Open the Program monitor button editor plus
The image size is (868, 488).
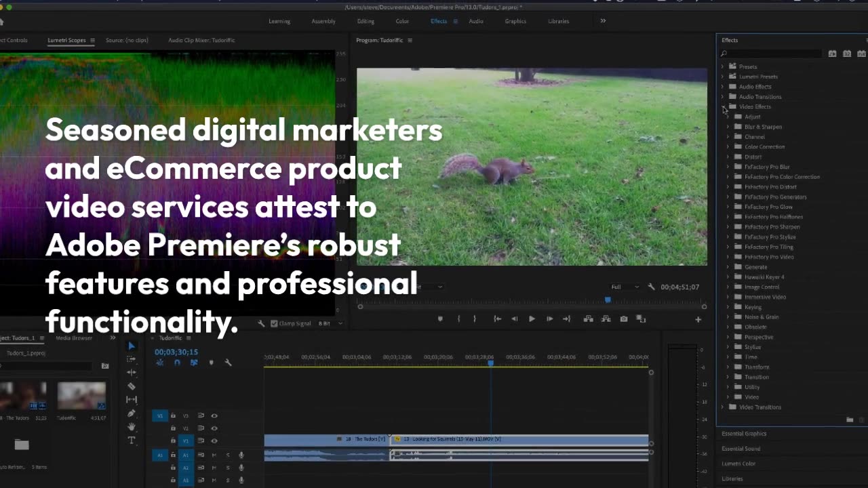tap(698, 319)
